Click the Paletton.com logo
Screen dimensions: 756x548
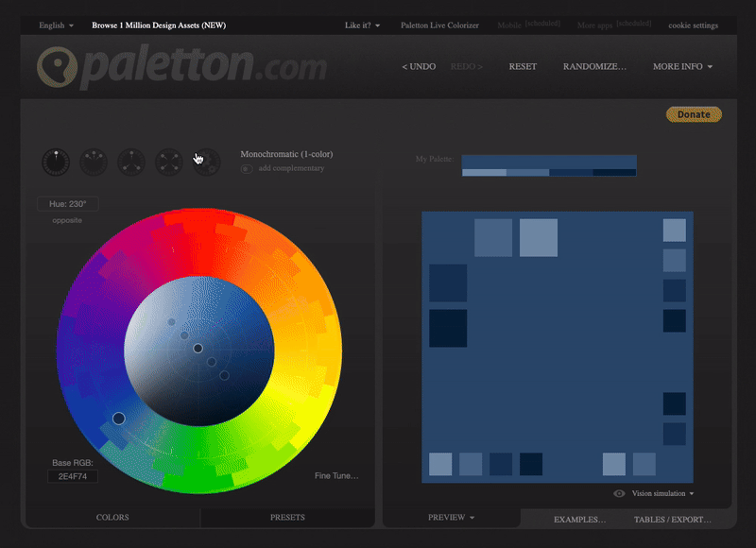pyautogui.click(x=182, y=67)
